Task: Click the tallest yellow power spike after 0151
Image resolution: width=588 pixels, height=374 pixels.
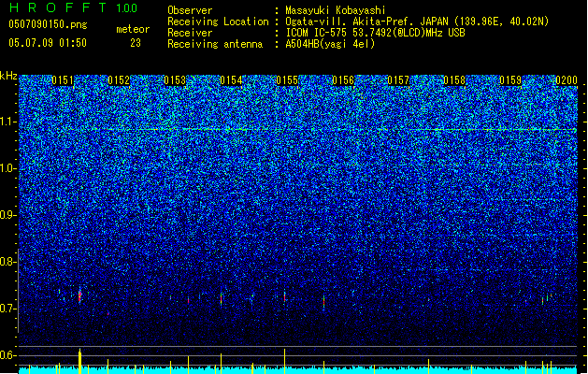Action: pos(79,361)
